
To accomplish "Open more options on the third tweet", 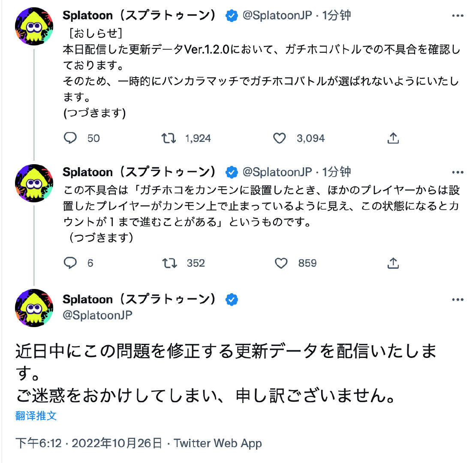I will 458,299.
